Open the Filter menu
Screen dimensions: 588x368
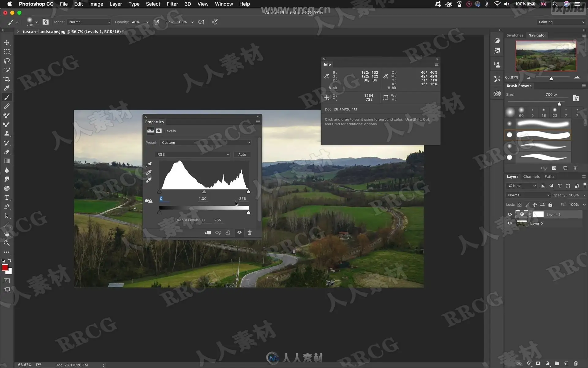tap(172, 4)
